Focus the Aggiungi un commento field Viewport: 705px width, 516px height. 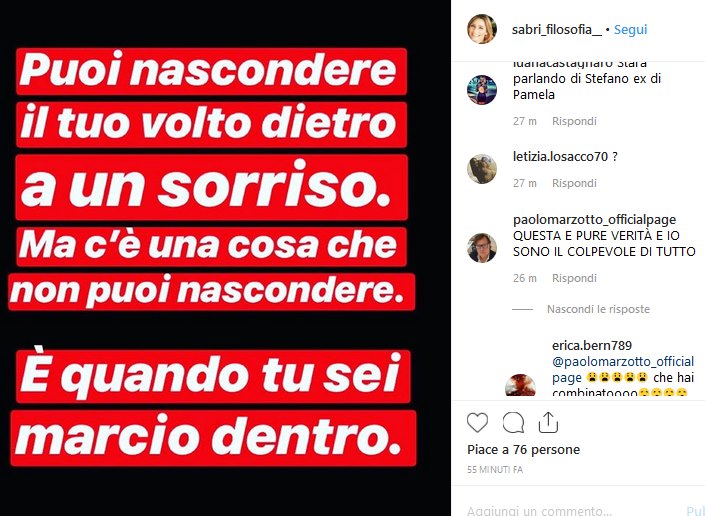pos(569,511)
